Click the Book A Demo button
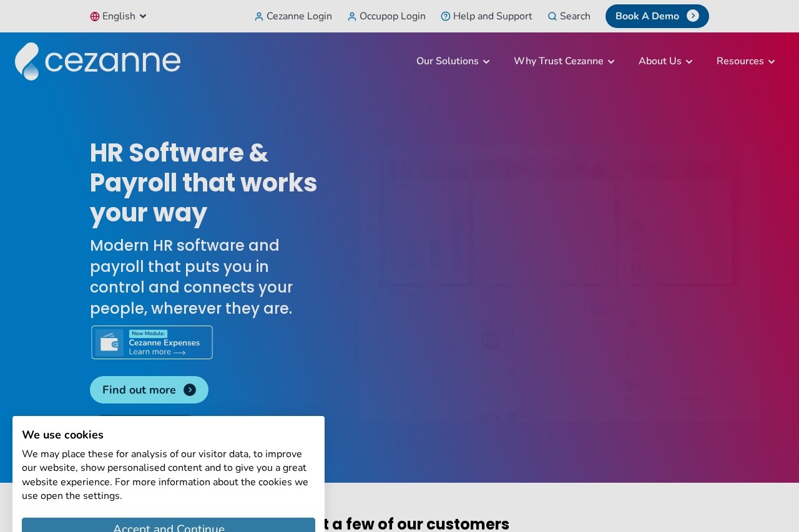 647,16
